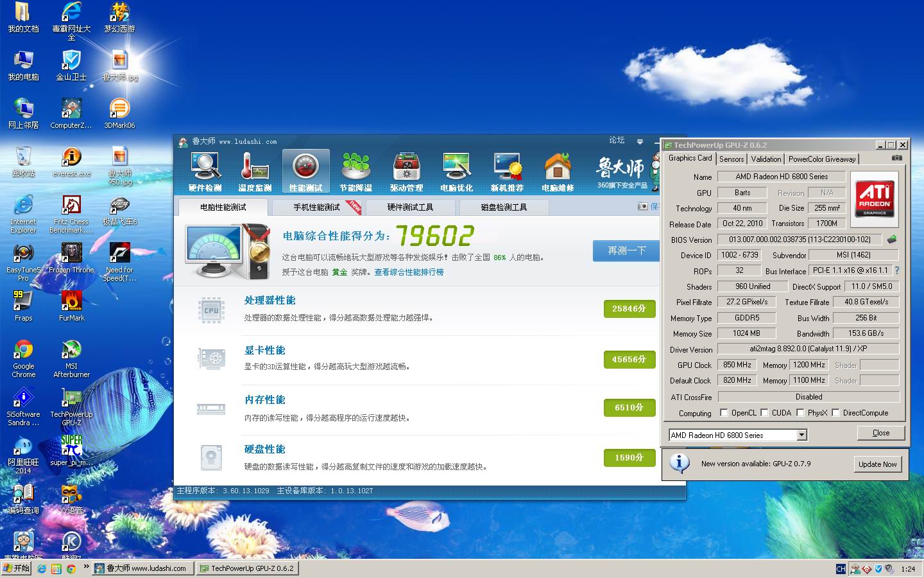Open the FurMark desktop icon
924x578 pixels.
(72, 305)
